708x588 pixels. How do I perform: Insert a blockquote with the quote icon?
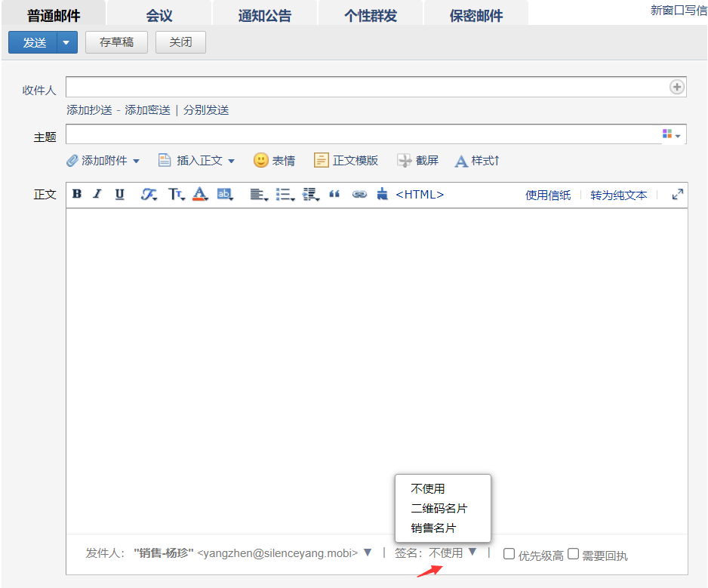pos(334,194)
